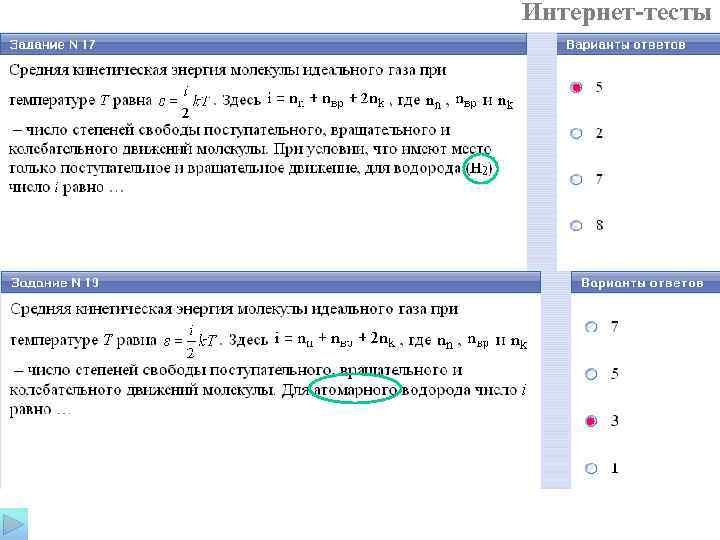The image size is (720, 540).
Task: Click the blue play arrow button
Action: coord(14,524)
